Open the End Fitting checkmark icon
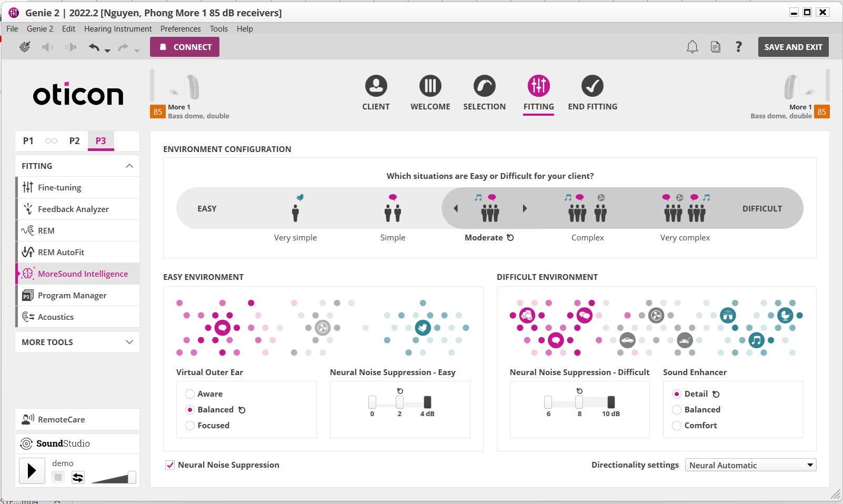This screenshot has height=504, width=843. (592, 86)
